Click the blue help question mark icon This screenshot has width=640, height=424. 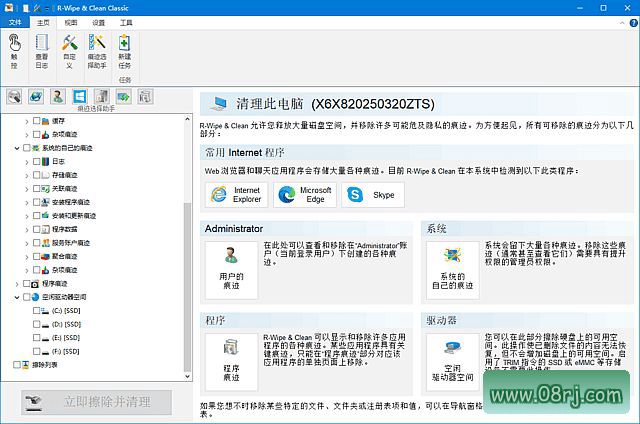pos(634,23)
